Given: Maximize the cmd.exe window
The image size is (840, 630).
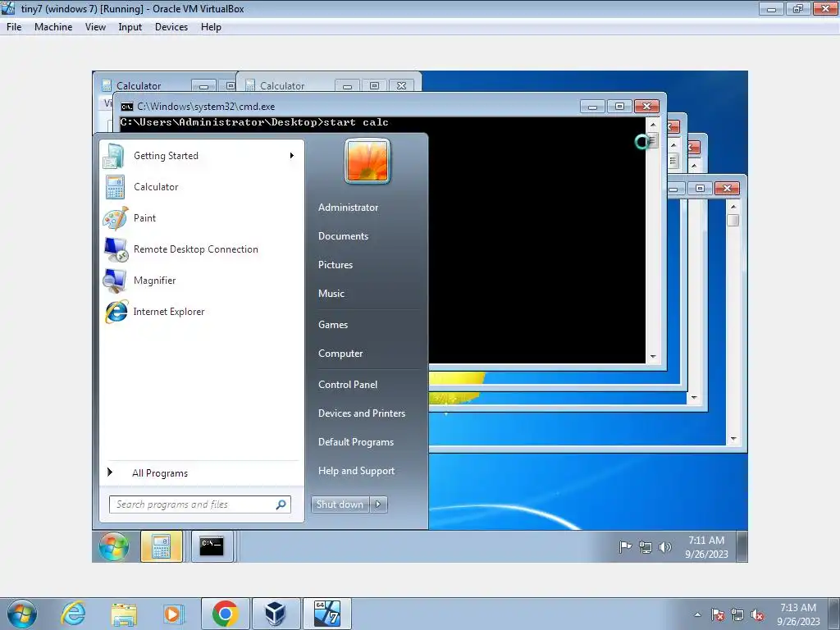Looking at the screenshot, I should click(619, 107).
